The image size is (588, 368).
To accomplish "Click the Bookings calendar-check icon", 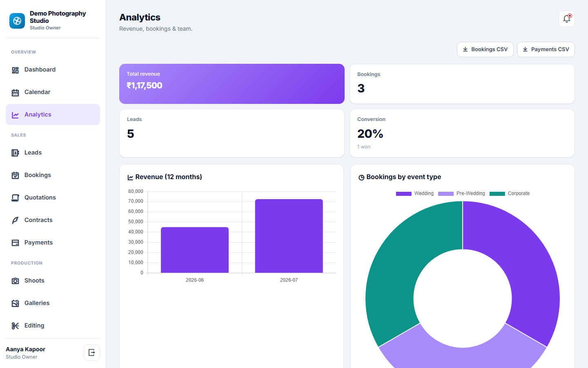I will coord(15,175).
